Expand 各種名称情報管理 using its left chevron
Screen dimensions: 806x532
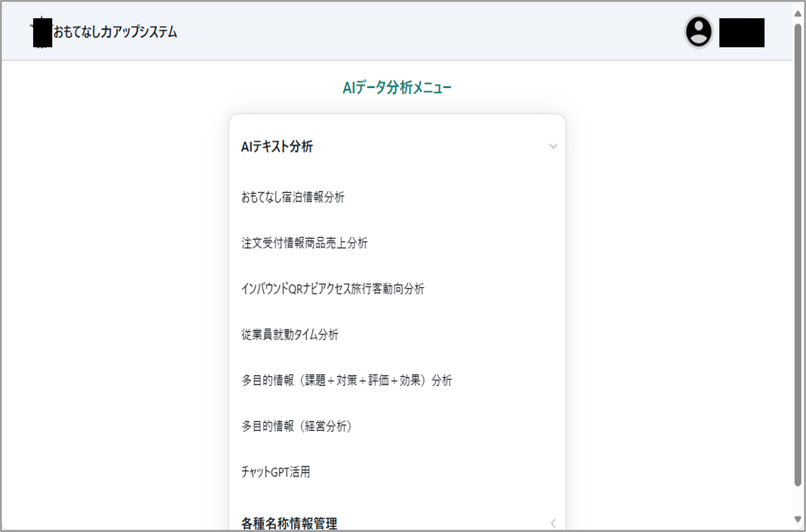(553, 523)
